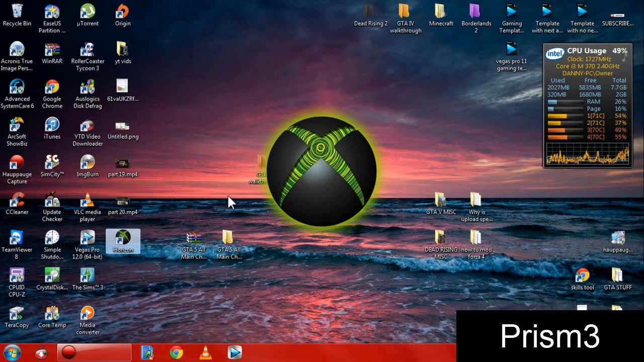Click the WinRAR desktop icon

pos(52,53)
